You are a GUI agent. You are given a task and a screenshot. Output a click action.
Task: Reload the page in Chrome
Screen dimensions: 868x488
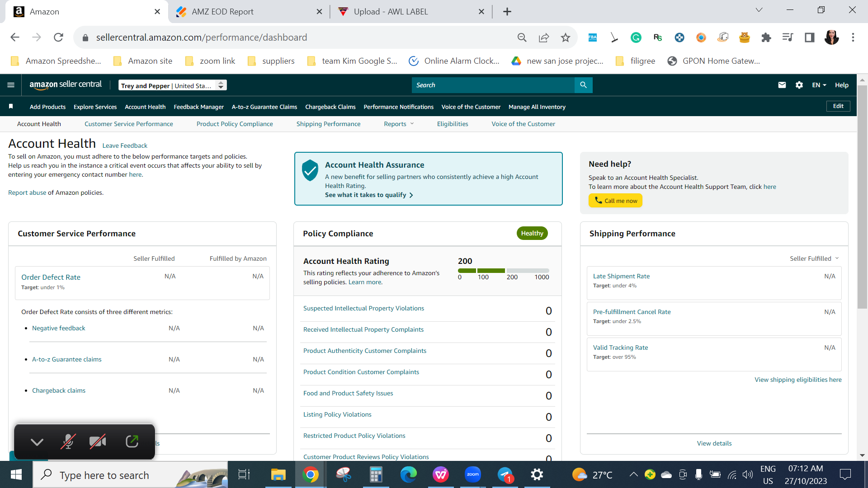click(x=58, y=38)
